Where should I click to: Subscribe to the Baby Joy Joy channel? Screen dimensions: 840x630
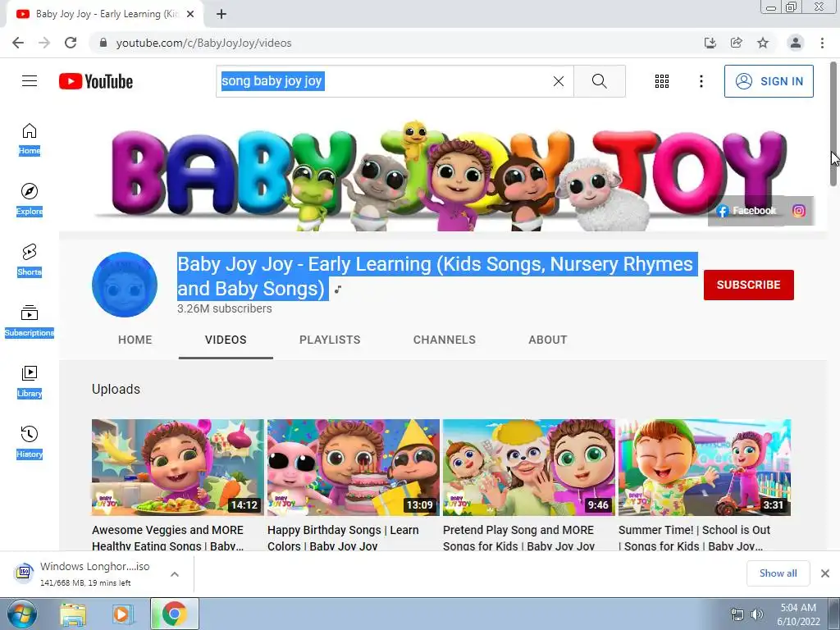click(748, 285)
